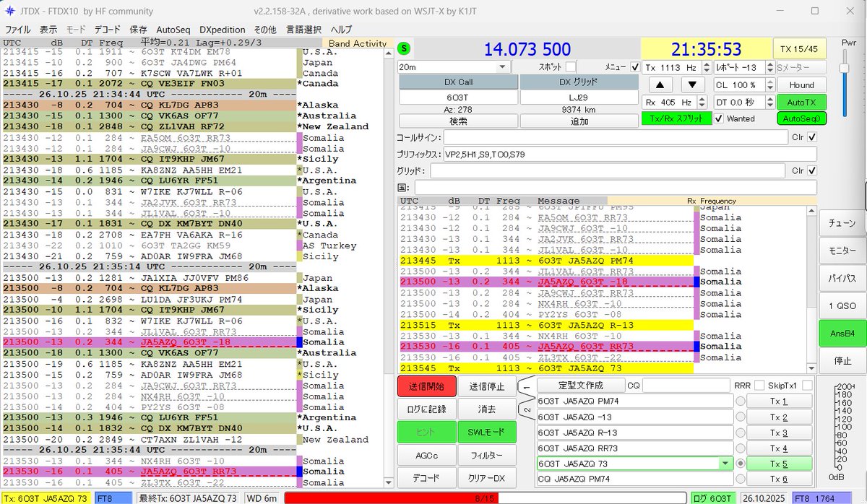Toggle the Wanted checkbox
Viewport: 867px width, 504px height.
tap(717, 118)
